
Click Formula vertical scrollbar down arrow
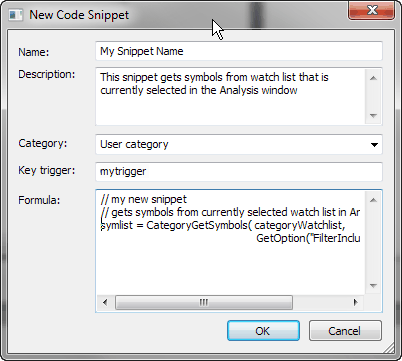tap(374, 286)
